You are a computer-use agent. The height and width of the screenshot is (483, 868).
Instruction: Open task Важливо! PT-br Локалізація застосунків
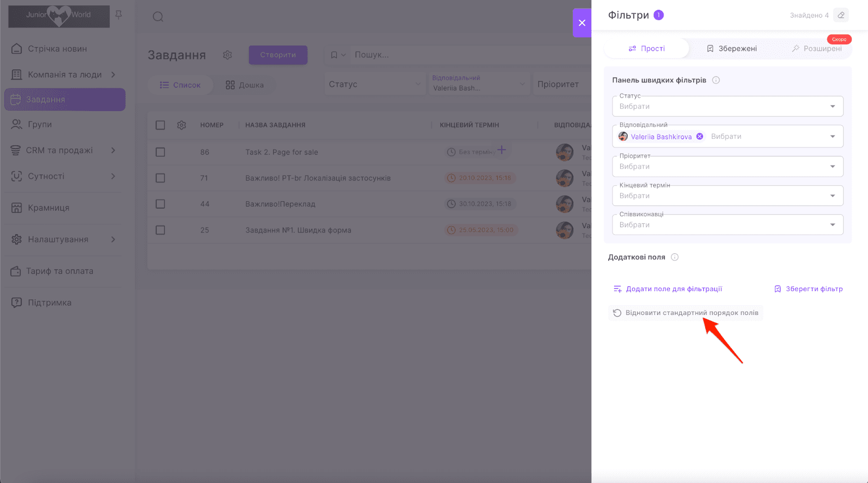pos(318,178)
